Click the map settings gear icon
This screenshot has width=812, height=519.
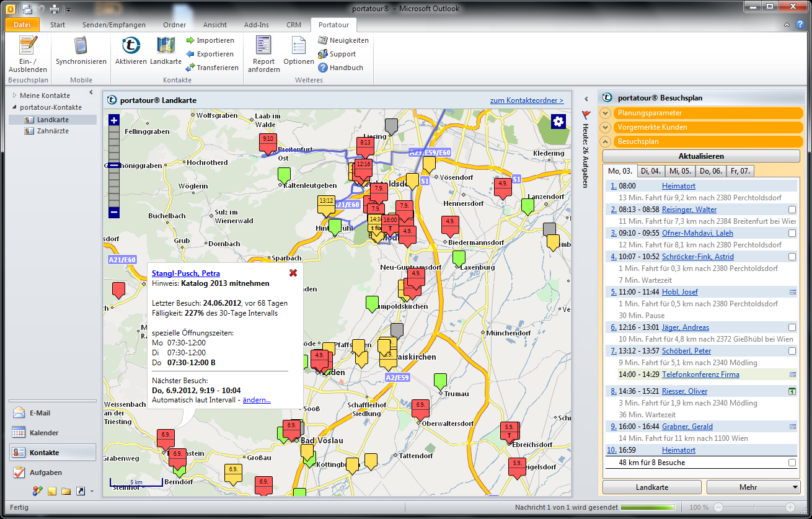coord(558,121)
